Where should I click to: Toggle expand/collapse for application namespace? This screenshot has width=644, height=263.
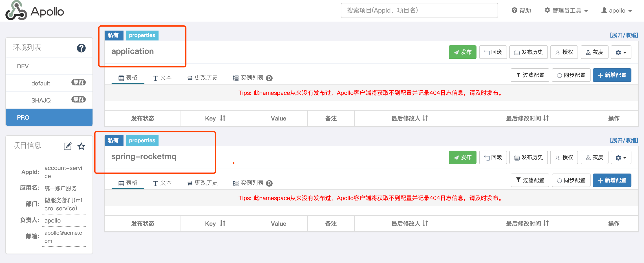(x=624, y=35)
